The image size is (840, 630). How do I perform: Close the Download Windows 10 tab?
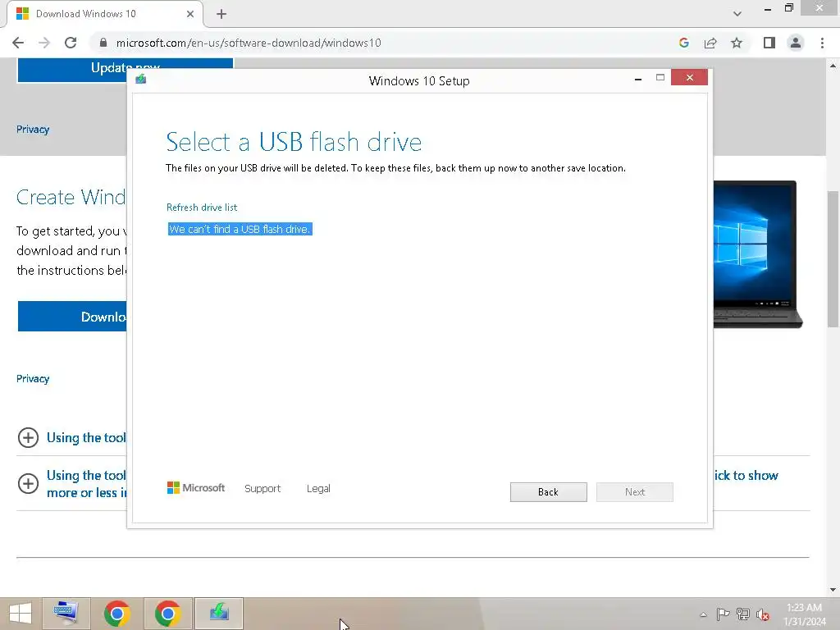point(190,14)
